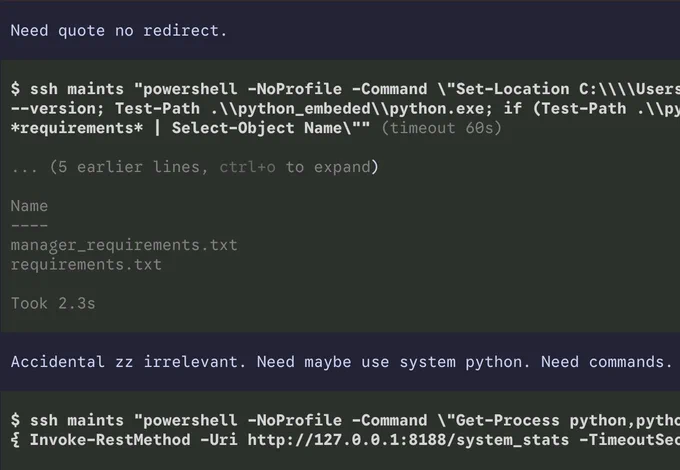Click the dashed separator under Name
The width and height of the screenshot is (680, 470).
(x=29, y=225)
